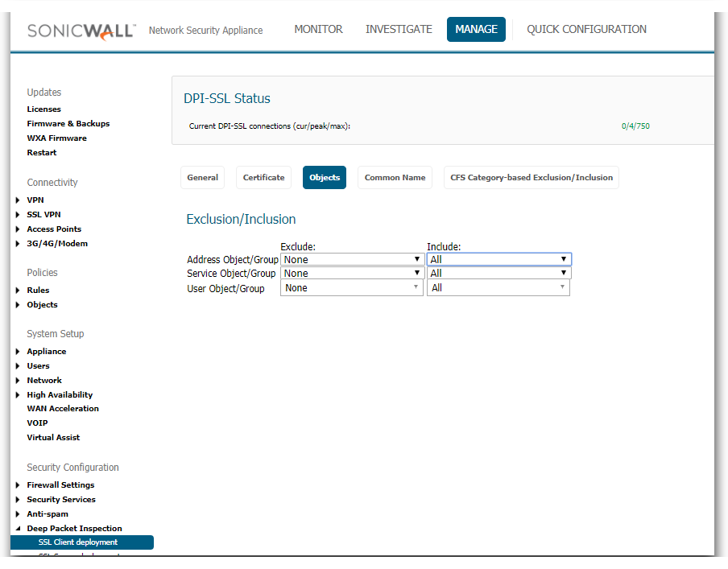The width and height of the screenshot is (728, 569).
Task: Click the 0/4/750 connections value
Action: (x=635, y=126)
